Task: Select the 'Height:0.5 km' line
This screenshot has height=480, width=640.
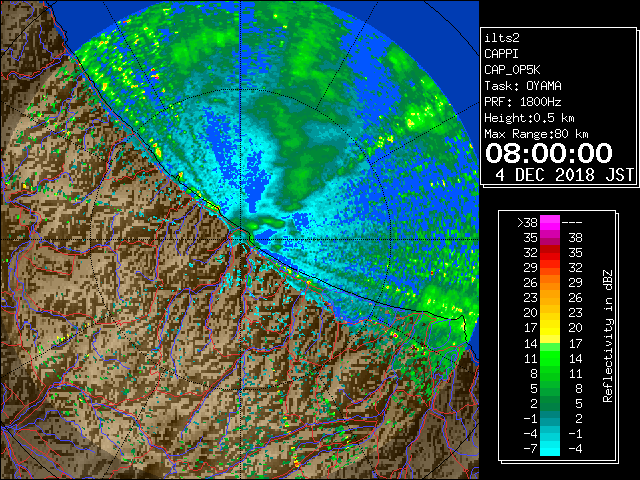Action: pyautogui.click(x=529, y=118)
